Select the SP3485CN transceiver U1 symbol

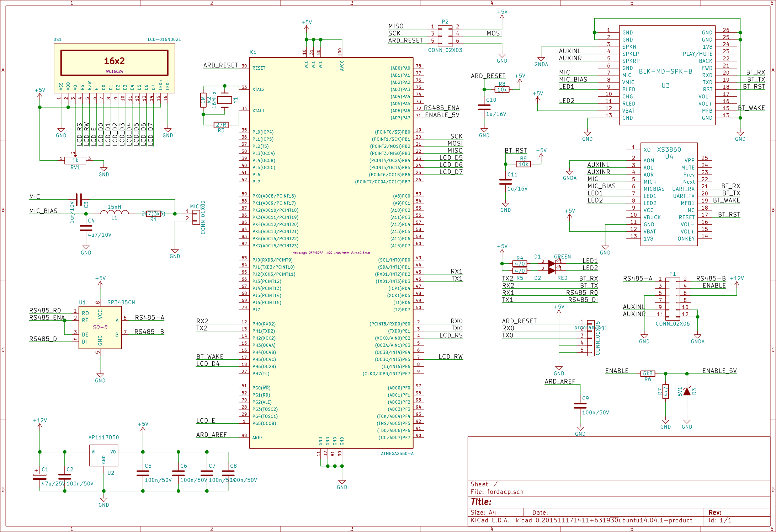[100, 327]
